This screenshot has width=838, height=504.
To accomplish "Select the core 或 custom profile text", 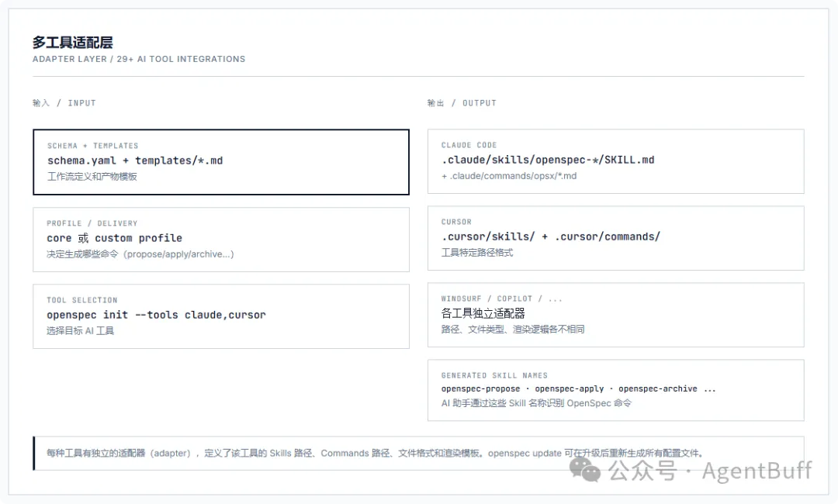I will [114, 238].
